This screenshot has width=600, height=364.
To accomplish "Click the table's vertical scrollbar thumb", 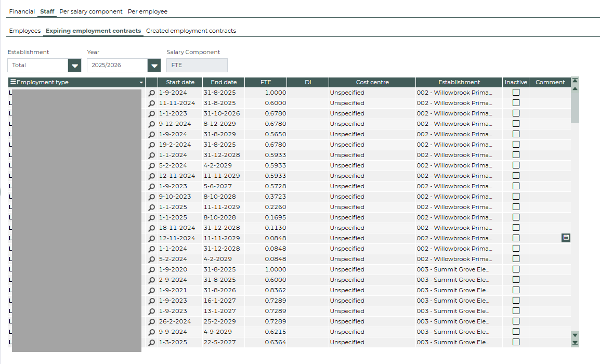I will click(x=575, y=108).
